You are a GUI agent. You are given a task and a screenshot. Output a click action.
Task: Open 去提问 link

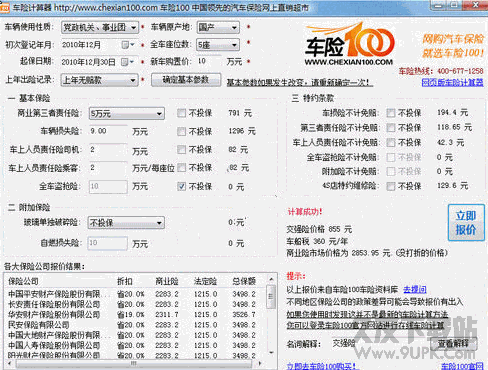coord(415,289)
